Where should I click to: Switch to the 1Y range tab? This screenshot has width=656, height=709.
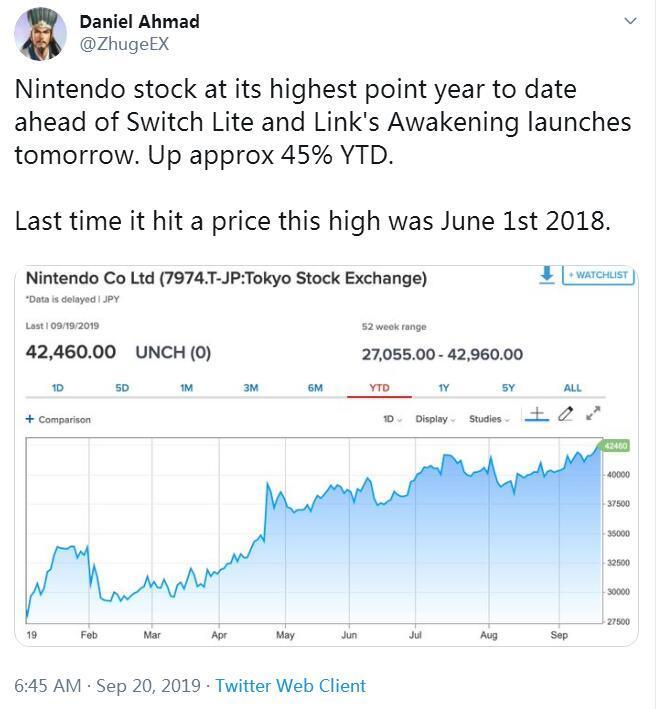tap(444, 388)
